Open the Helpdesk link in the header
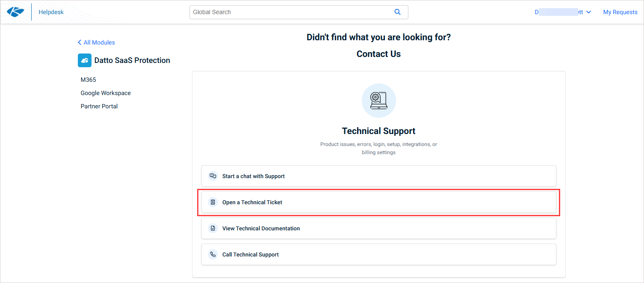644x283 pixels. point(51,12)
